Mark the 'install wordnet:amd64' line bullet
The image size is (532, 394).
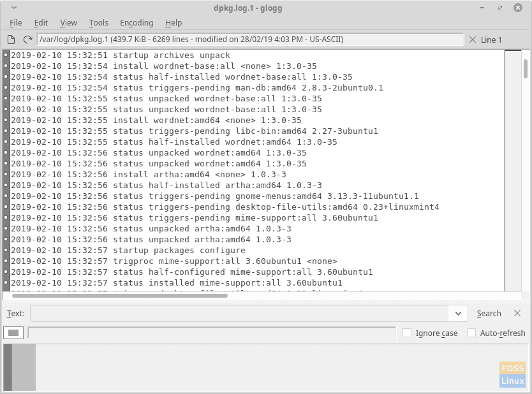(x=6, y=120)
